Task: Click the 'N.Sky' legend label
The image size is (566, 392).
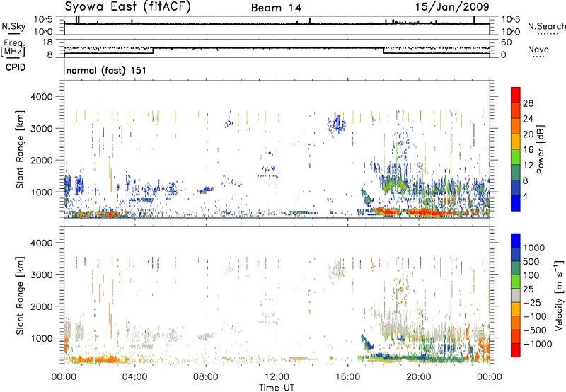Action: tap(13, 27)
